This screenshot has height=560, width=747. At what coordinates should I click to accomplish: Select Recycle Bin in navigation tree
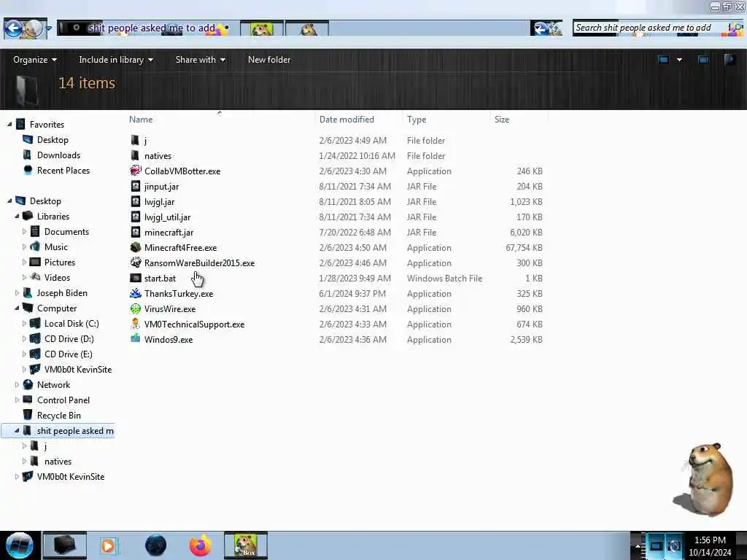click(58, 415)
